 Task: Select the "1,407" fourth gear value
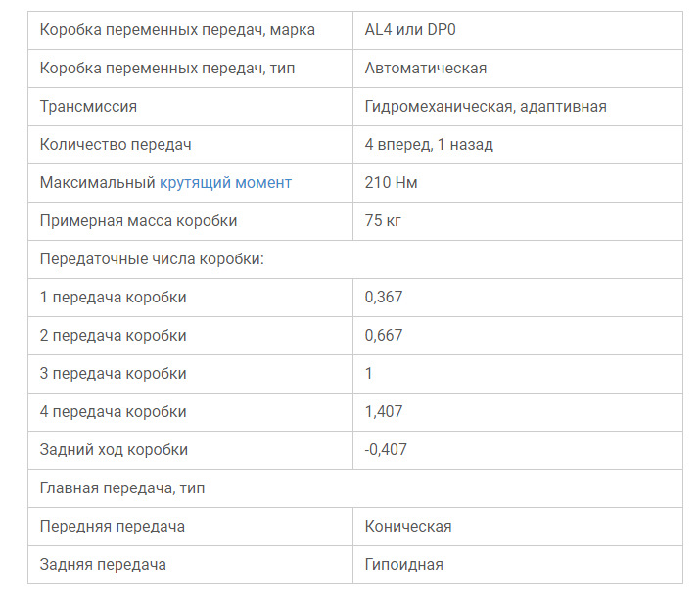pos(384,412)
